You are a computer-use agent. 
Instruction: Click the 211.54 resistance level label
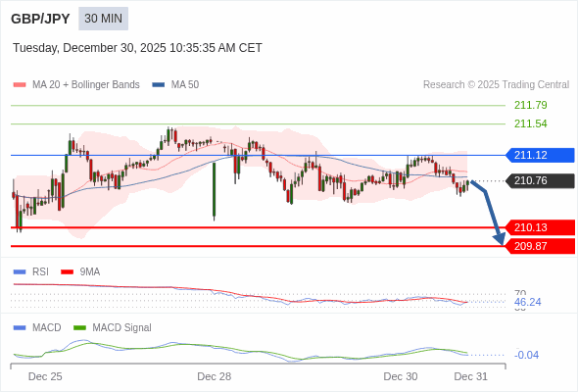pyautogui.click(x=530, y=123)
